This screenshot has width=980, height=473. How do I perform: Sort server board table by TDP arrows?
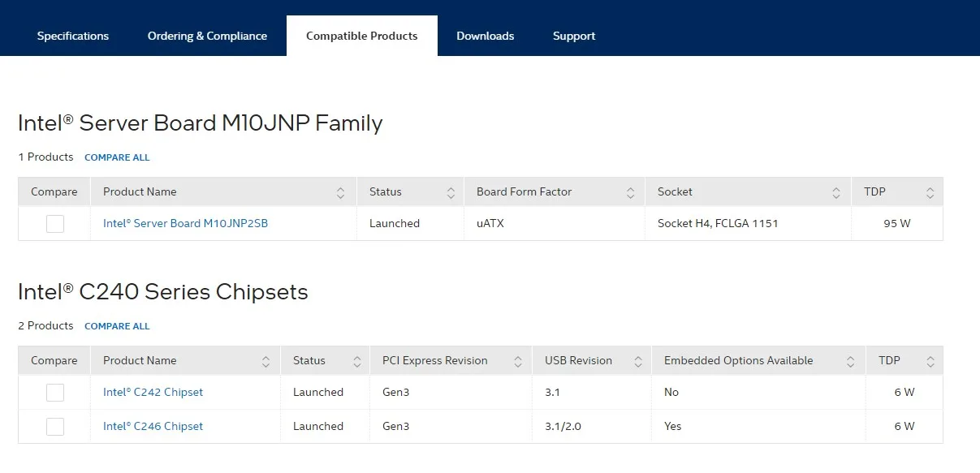(930, 192)
